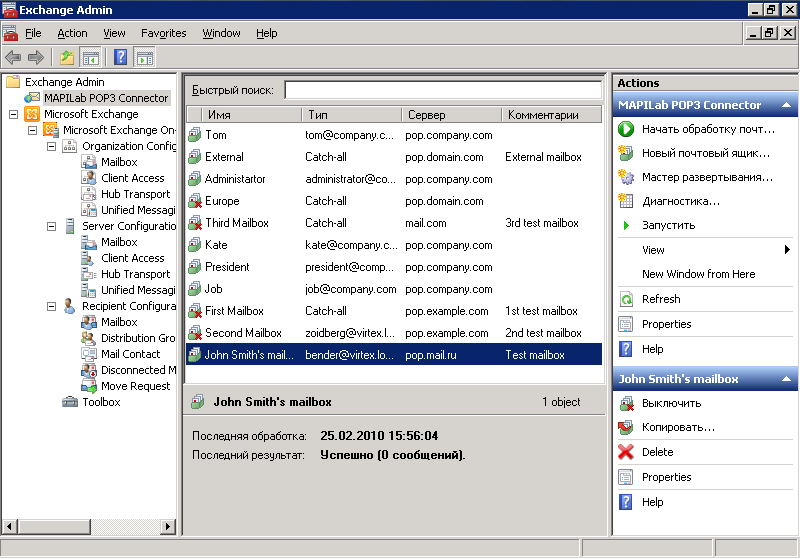
Task: Click the Быстрый поиск search field
Action: coord(443,90)
